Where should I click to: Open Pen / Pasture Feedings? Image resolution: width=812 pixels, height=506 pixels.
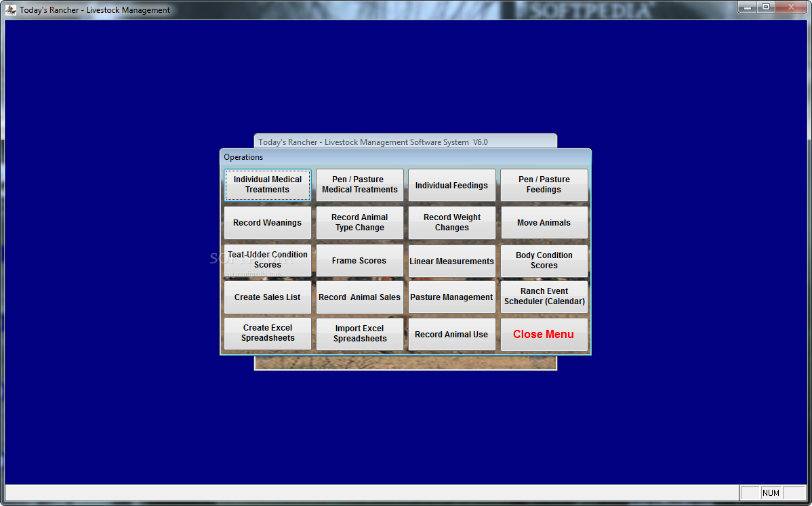pos(544,185)
